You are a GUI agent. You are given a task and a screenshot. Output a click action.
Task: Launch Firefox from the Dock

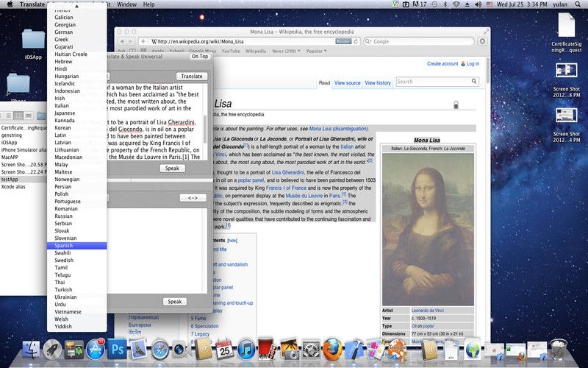click(332, 349)
